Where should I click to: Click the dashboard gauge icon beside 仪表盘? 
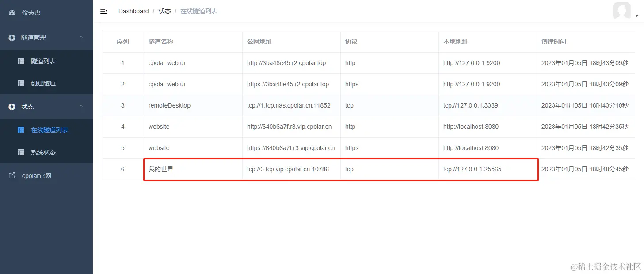click(12, 13)
